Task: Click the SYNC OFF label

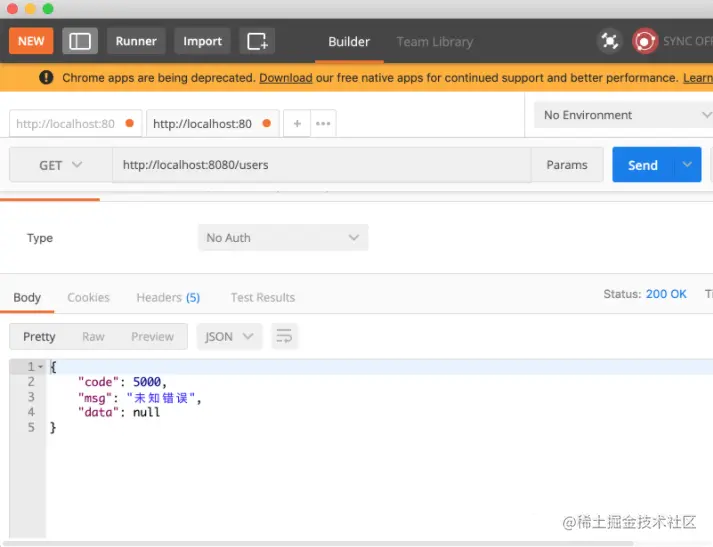Action: pyautogui.click(x=688, y=41)
